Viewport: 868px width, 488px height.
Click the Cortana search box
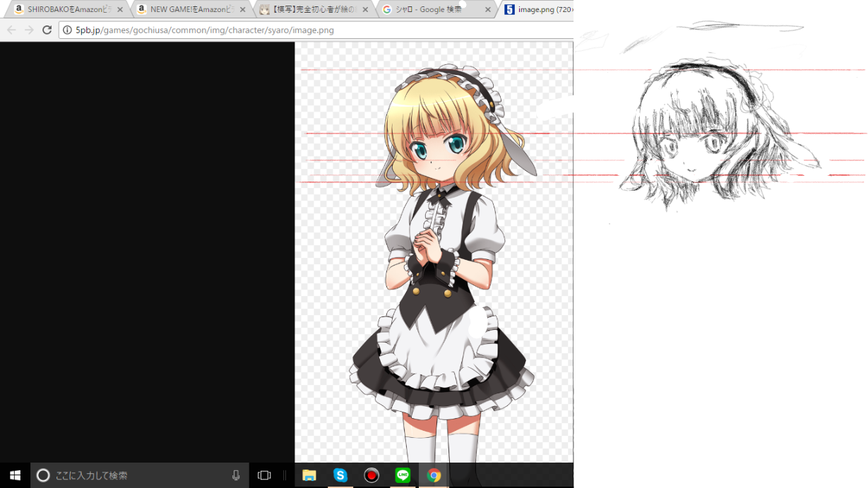pos(140,475)
